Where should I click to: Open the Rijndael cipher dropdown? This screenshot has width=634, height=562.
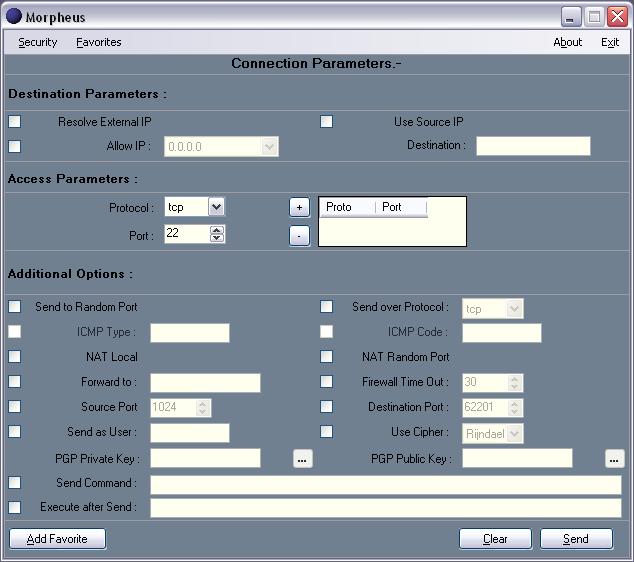514,434
